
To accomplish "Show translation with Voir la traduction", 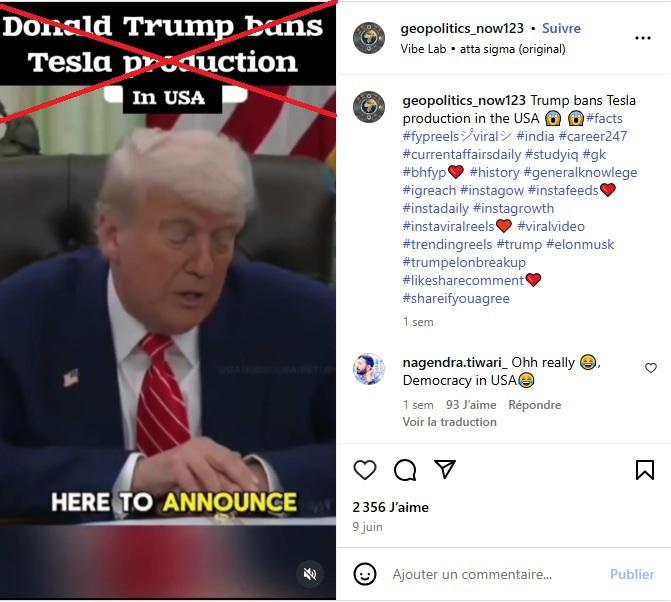I will coord(449,422).
